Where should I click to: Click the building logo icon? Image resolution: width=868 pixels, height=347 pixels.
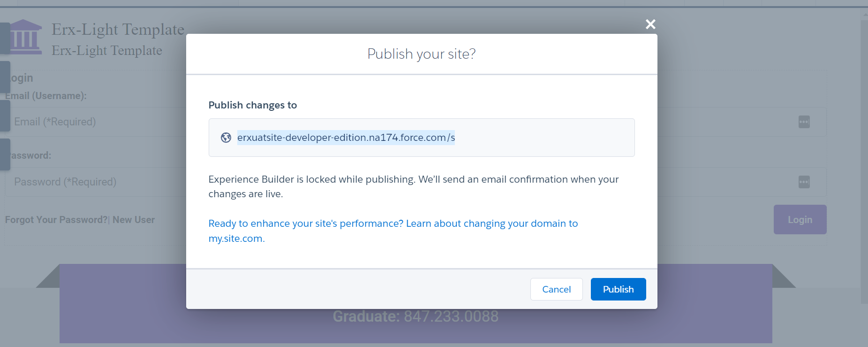[26, 37]
